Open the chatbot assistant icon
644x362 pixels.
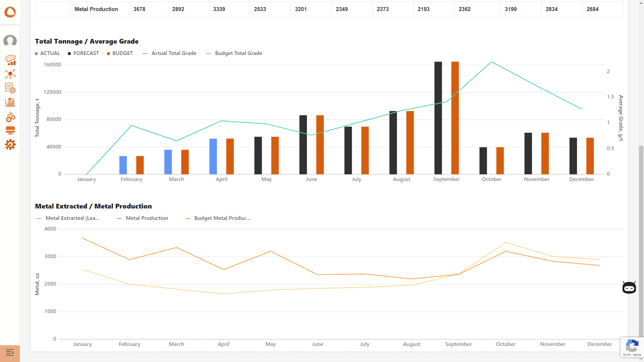tap(629, 288)
